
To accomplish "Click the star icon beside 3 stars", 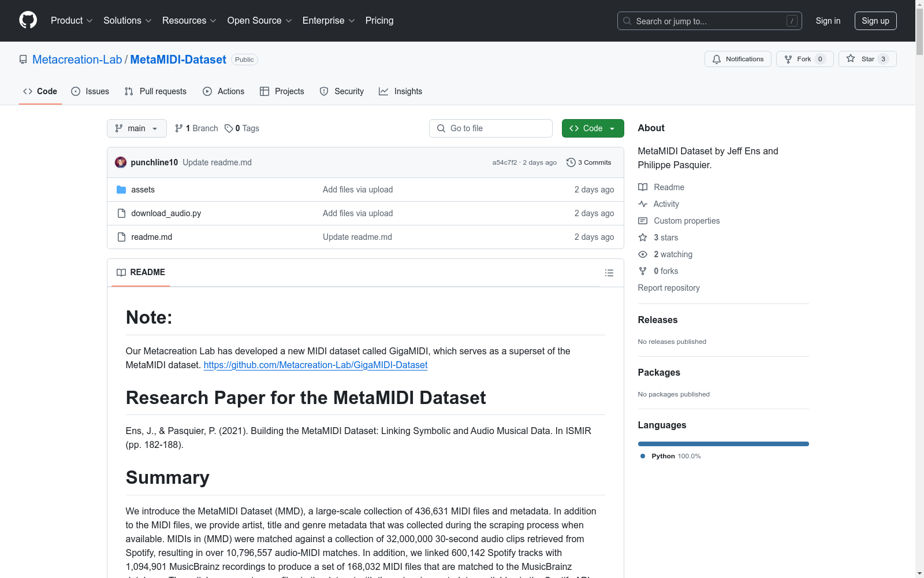I will [x=643, y=238].
